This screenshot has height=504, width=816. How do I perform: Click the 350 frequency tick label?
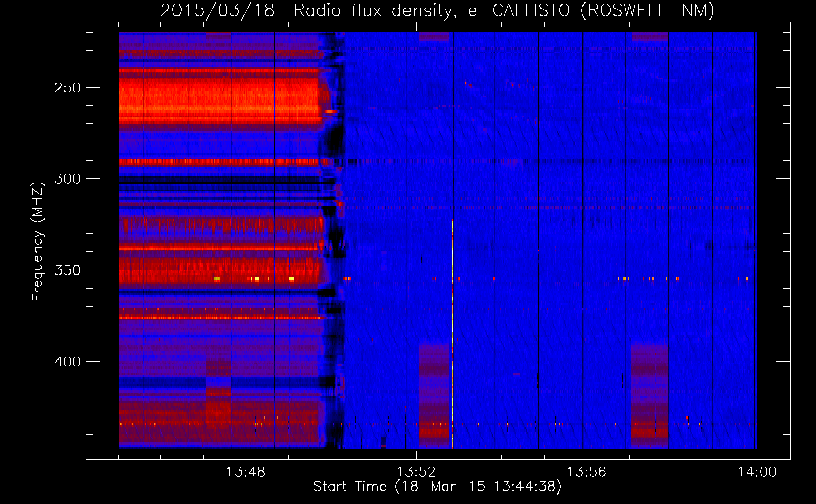coord(68,270)
